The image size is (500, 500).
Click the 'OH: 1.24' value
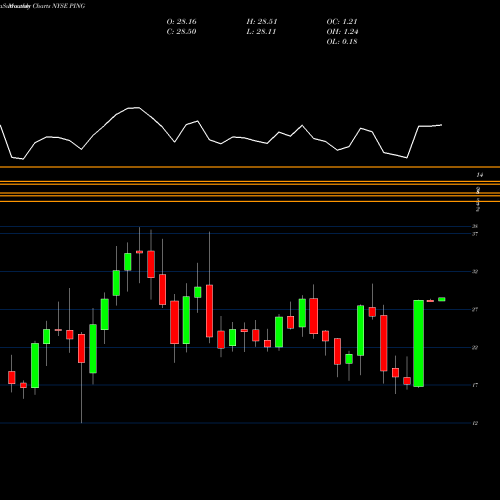(342, 32)
